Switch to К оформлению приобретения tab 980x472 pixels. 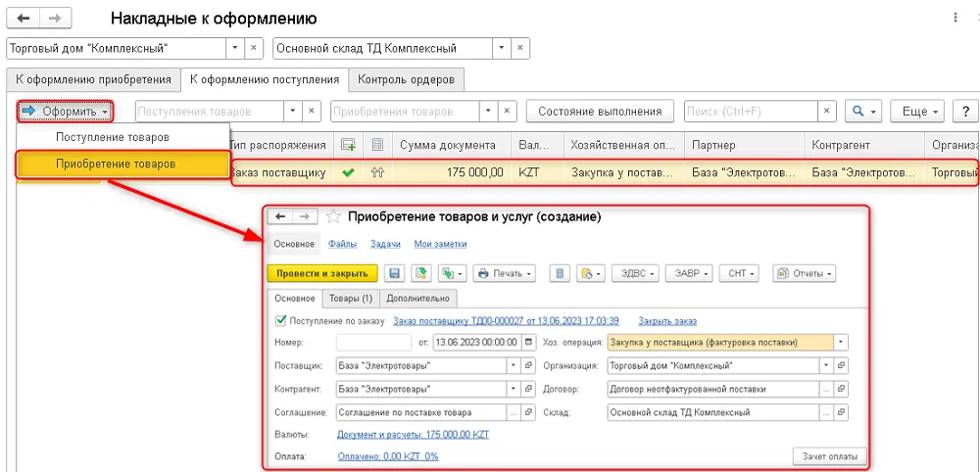point(93,79)
